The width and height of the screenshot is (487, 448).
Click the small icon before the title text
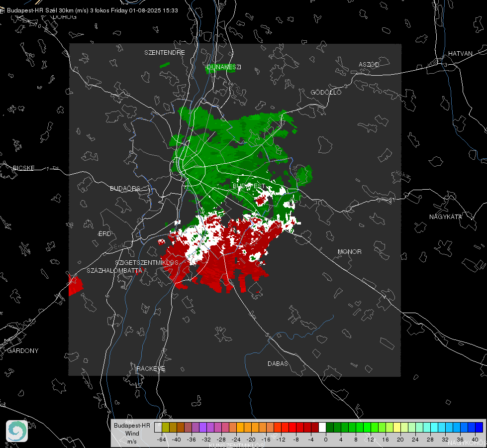click(2, 10)
